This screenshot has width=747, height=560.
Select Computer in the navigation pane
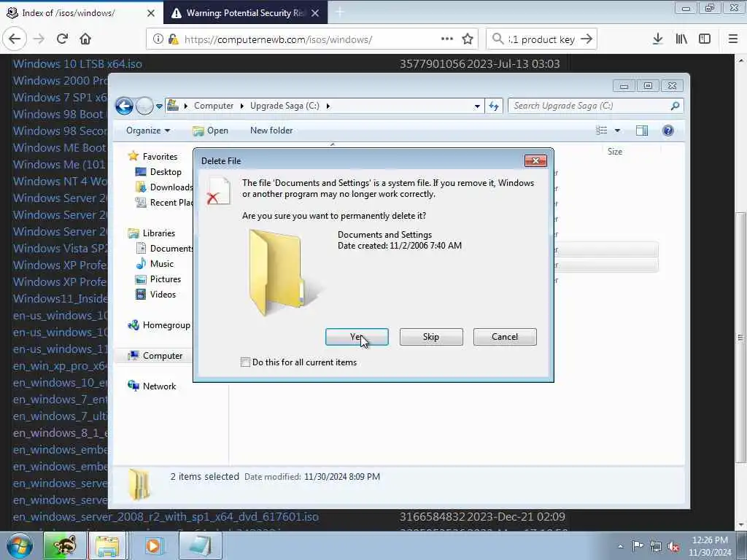pos(156,356)
